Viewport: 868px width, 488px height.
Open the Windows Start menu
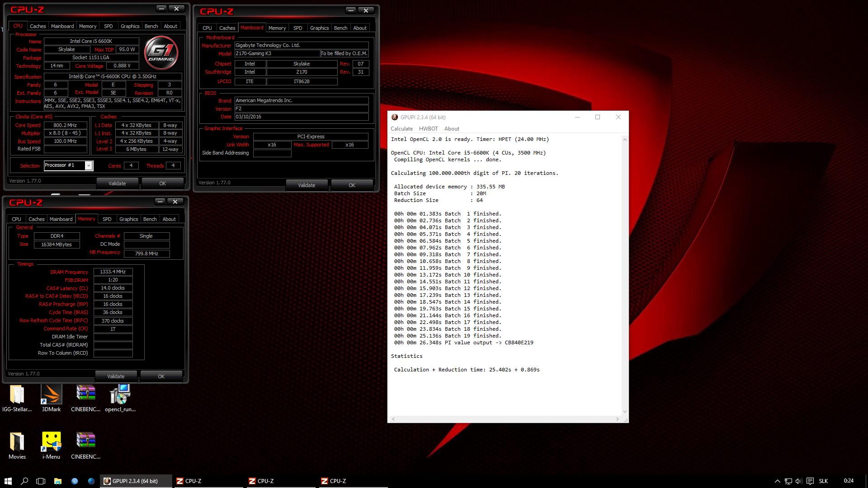pos(8,481)
